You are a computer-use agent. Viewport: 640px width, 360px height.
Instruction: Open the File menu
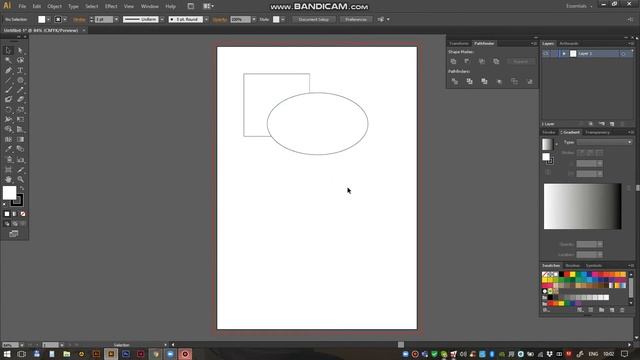pyautogui.click(x=22, y=6)
